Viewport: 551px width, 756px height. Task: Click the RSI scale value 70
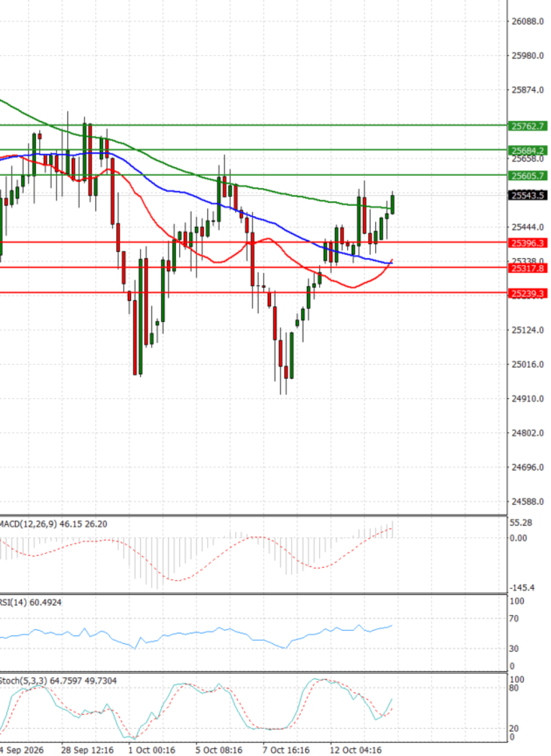click(x=514, y=619)
